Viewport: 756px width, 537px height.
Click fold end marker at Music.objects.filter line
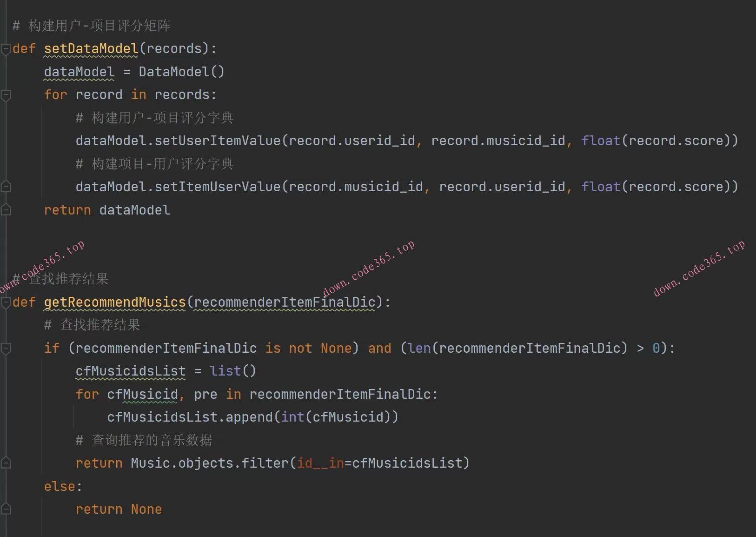pyautogui.click(x=6, y=463)
